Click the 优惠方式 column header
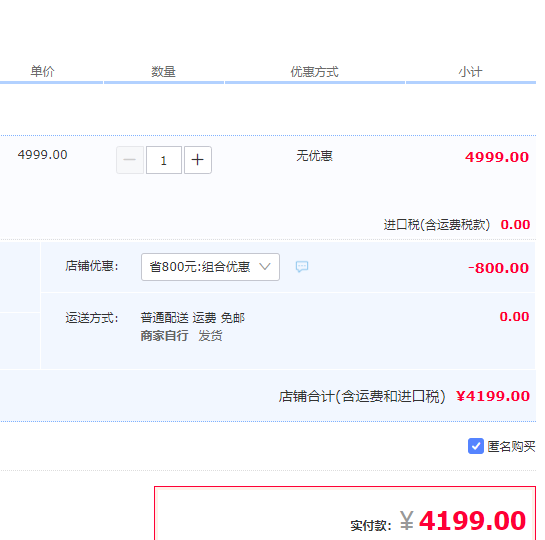 point(314,72)
